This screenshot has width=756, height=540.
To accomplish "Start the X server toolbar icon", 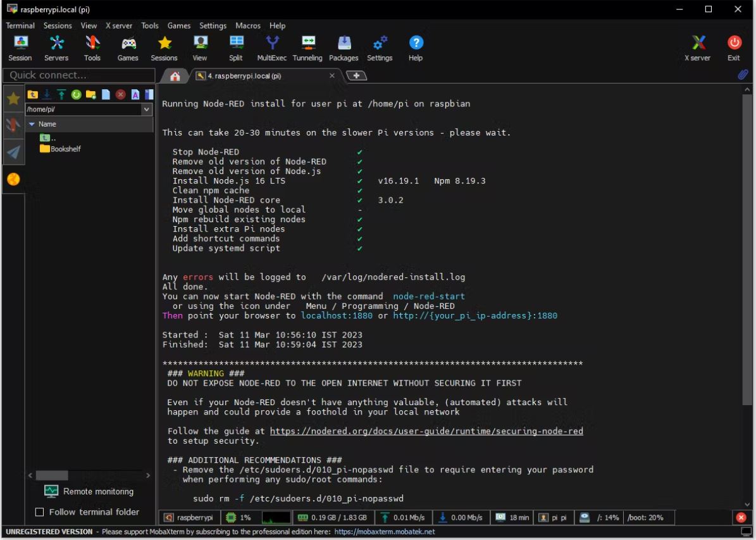I will 698,48.
